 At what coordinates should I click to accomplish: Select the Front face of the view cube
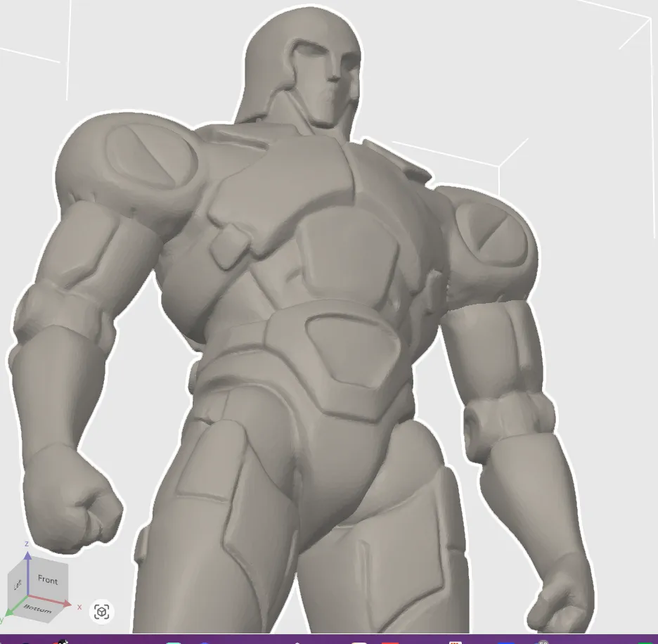click(x=48, y=580)
